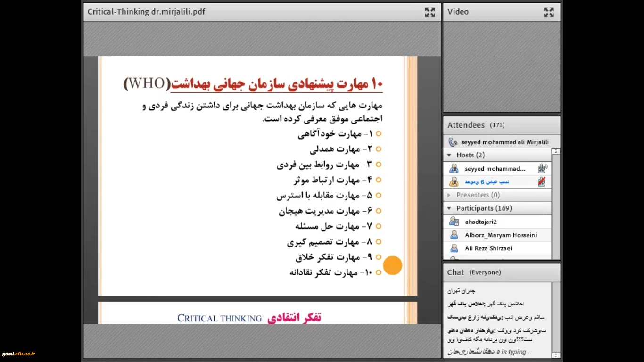
Task: Click the orange avatar of second host
Action: pyautogui.click(x=454, y=181)
